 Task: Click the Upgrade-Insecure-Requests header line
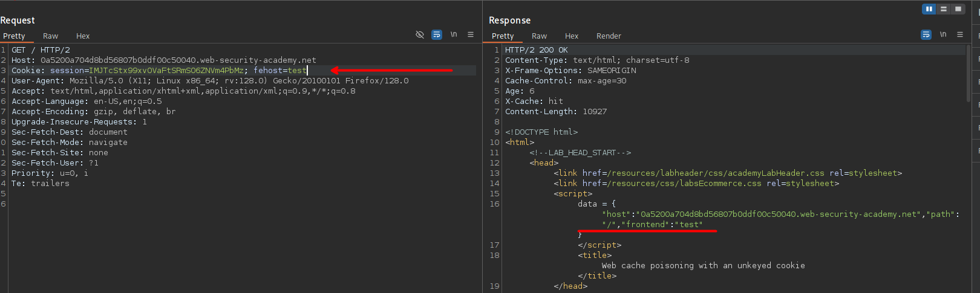click(79, 122)
